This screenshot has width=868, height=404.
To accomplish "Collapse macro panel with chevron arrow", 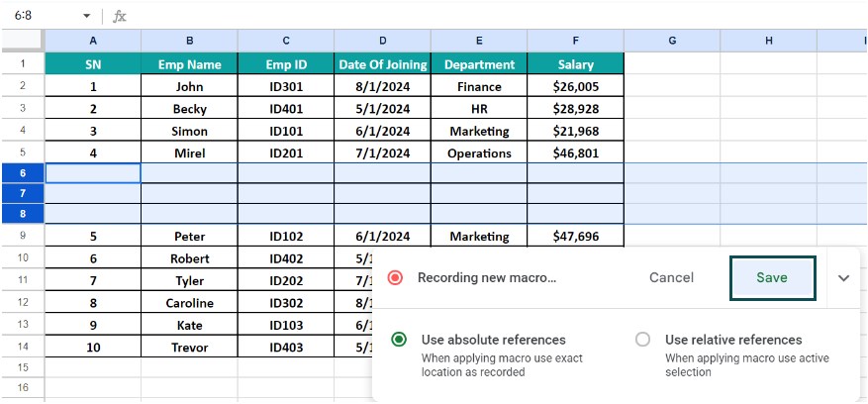I will tap(843, 278).
